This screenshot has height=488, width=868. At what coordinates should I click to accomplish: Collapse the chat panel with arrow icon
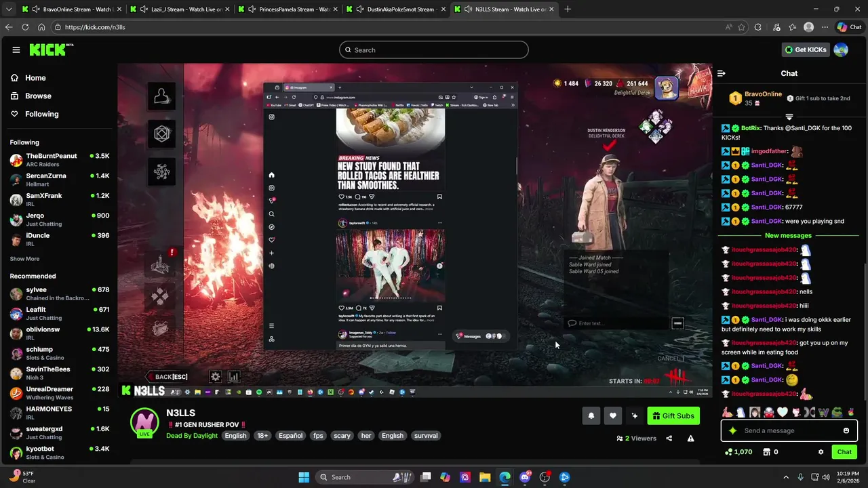pyautogui.click(x=722, y=73)
